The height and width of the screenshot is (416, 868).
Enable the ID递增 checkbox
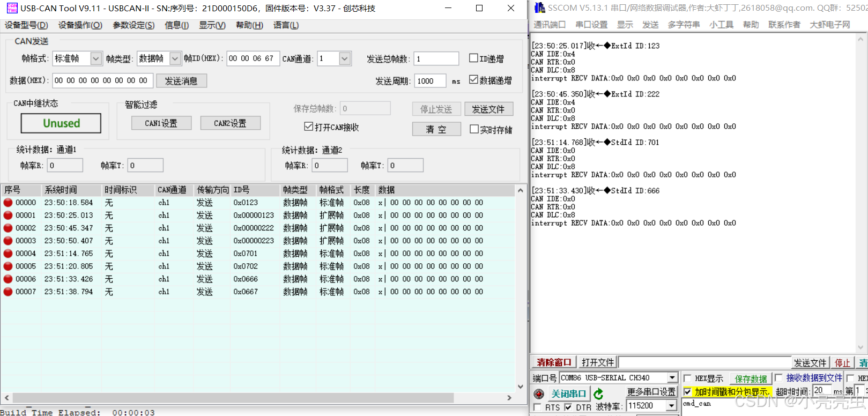[x=473, y=58]
